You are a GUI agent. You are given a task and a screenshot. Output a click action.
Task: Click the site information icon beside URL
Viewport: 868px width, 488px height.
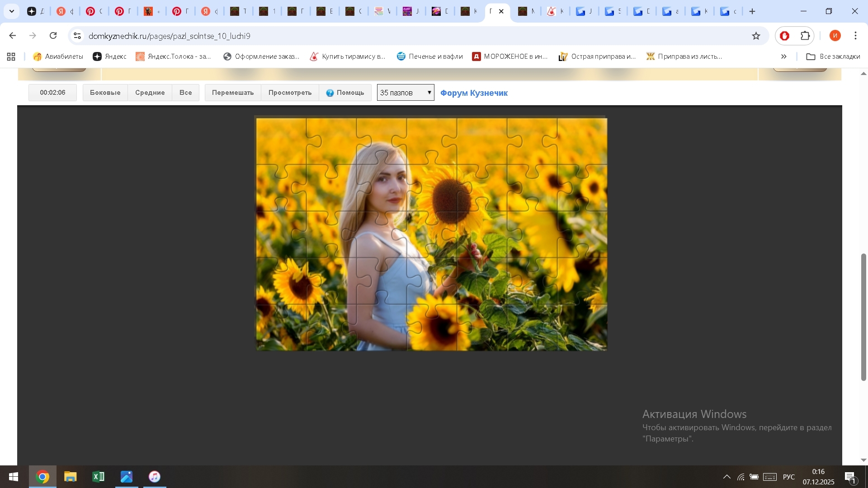tap(77, 36)
